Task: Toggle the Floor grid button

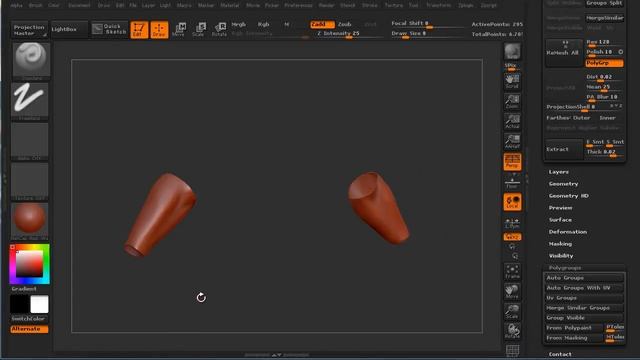Action: point(512,182)
